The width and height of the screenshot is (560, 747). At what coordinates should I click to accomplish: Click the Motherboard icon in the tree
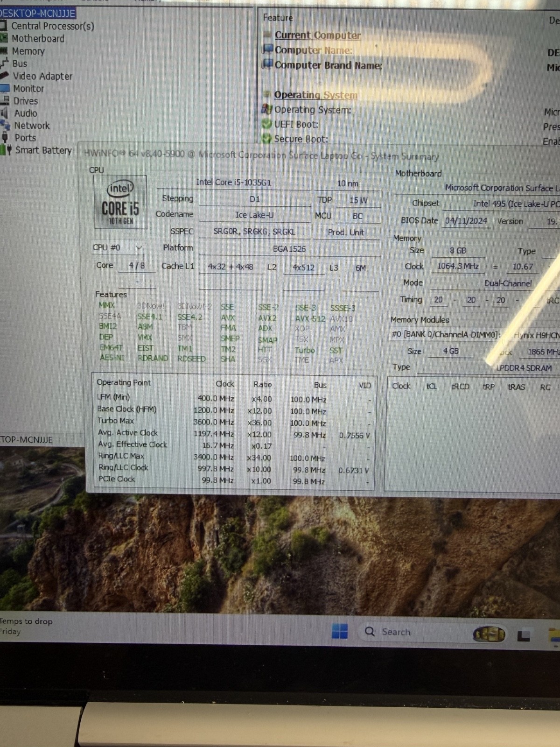[x=4, y=38]
